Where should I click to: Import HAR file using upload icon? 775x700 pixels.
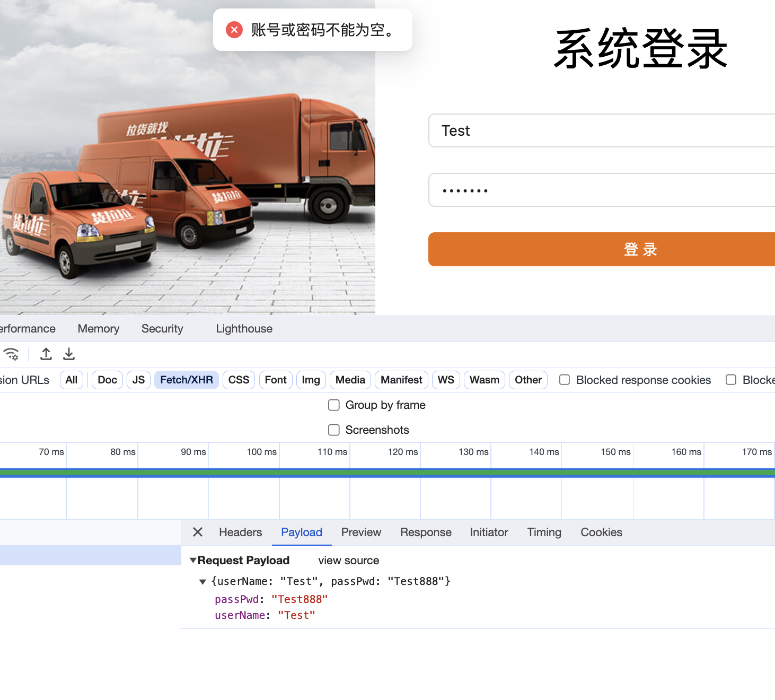click(46, 354)
